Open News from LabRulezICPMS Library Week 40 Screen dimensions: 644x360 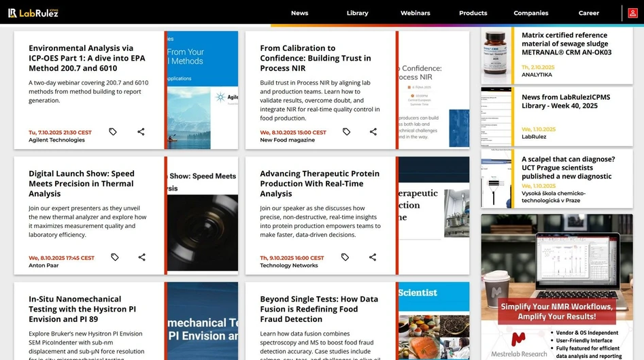coord(566,101)
